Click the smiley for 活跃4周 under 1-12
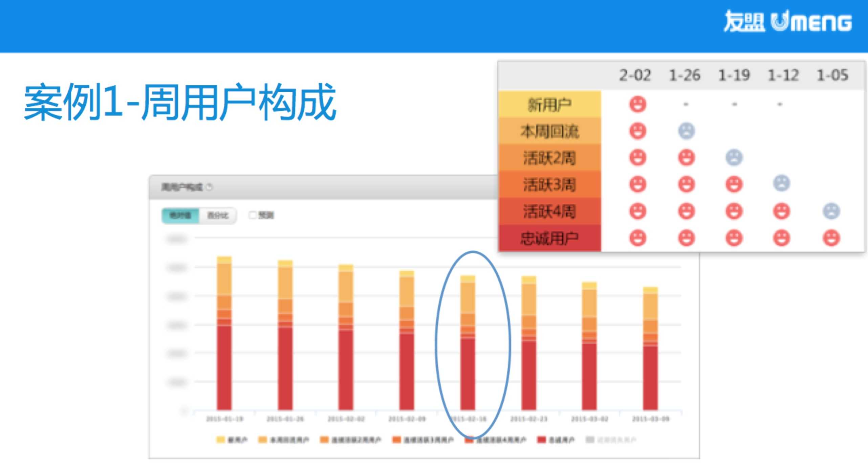 (781, 211)
